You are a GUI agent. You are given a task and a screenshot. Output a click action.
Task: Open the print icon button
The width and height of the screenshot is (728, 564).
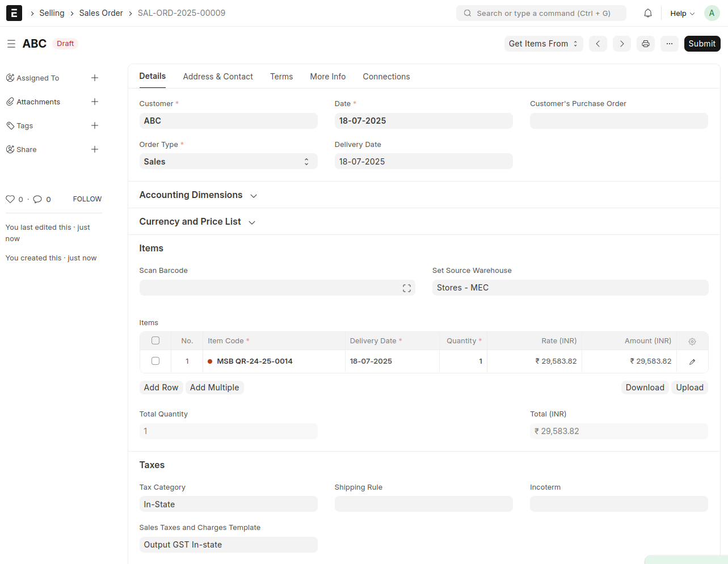pyautogui.click(x=646, y=44)
